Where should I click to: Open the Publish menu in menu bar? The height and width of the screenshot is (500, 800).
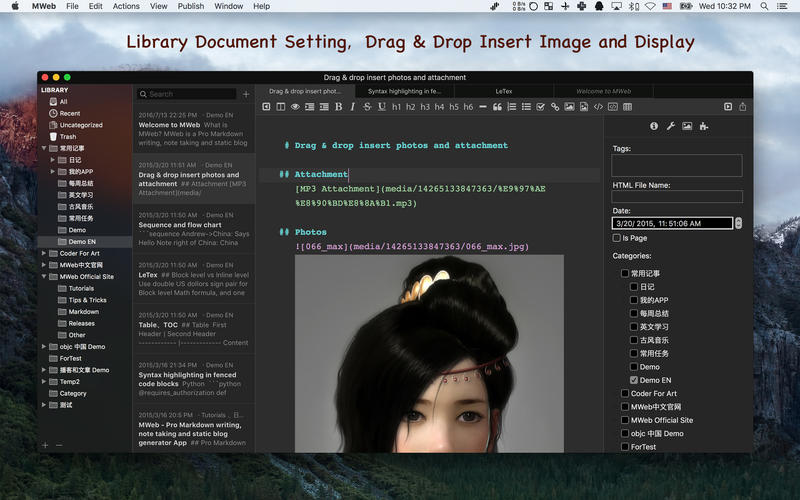tap(190, 6)
